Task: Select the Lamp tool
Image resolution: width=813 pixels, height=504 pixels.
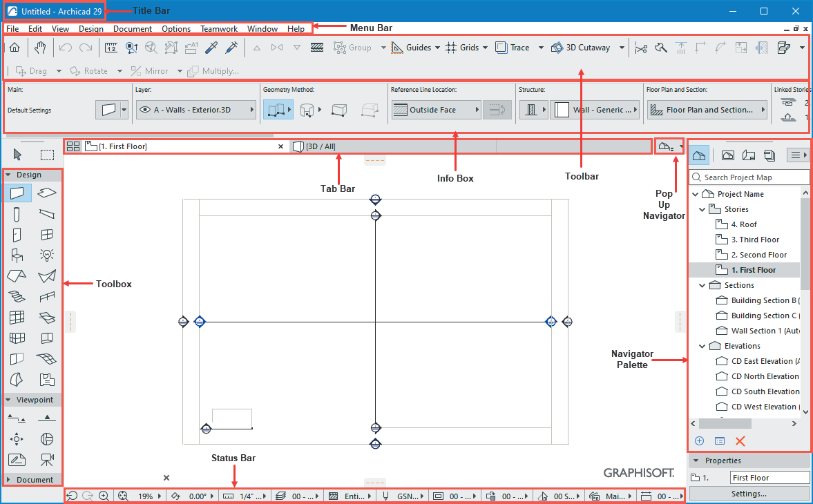Action: (x=47, y=255)
